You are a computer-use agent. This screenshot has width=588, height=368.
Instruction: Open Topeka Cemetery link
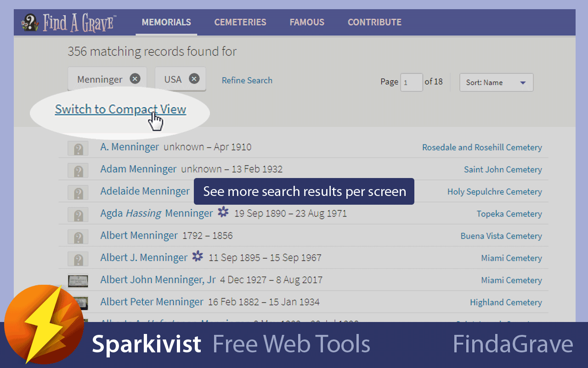pos(509,214)
